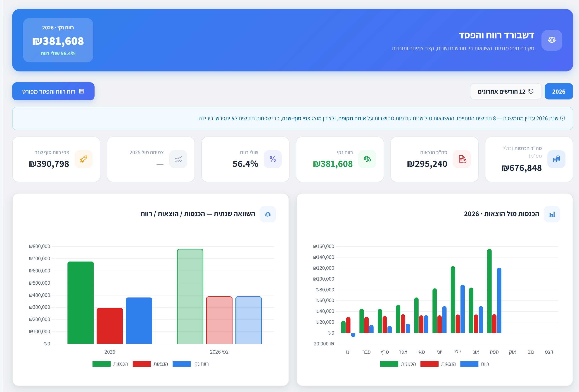Click bold צפי סוף-שנה text in notice
The width and height of the screenshot is (579, 392).
pyautogui.click(x=296, y=118)
